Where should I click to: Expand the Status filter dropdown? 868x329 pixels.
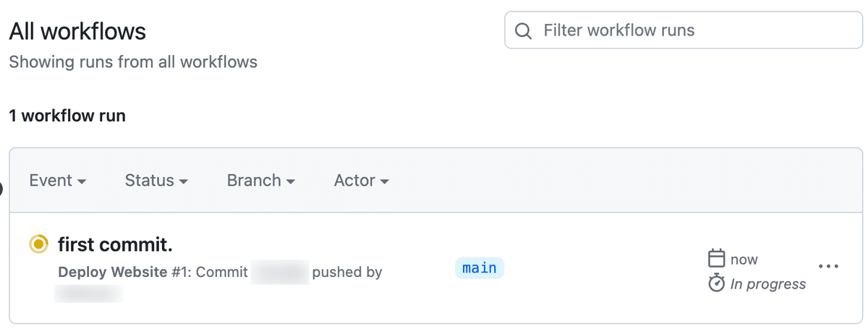click(x=156, y=181)
